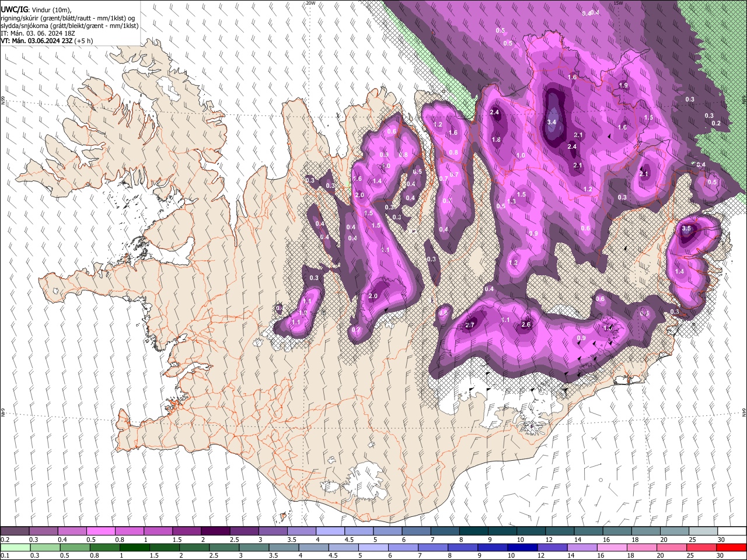Click the 1.9 value on the northeast map area
Image resolution: width=747 pixels, height=560 pixels.
click(x=623, y=85)
